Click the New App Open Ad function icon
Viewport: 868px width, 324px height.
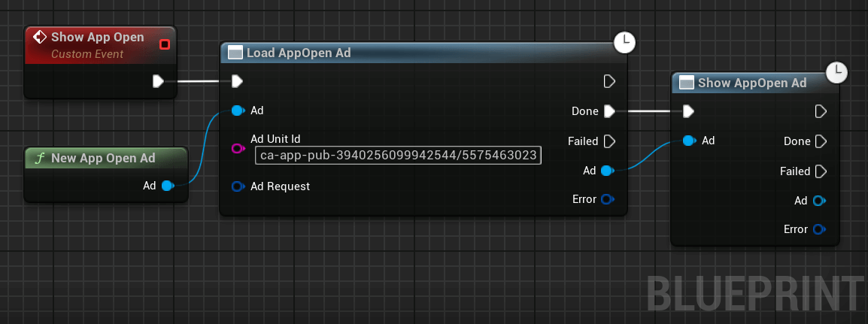[x=39, y=158]
